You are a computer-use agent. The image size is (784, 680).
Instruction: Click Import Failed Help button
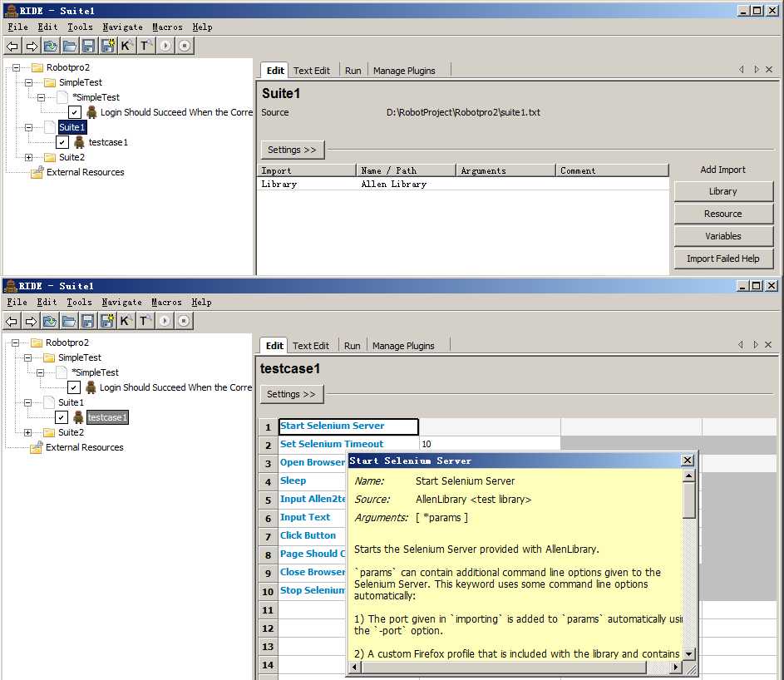coord(723,259)
